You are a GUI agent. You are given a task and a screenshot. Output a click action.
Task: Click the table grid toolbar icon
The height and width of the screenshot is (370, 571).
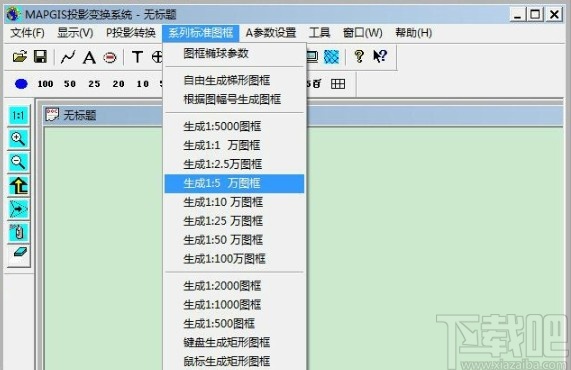coord(338,84)
